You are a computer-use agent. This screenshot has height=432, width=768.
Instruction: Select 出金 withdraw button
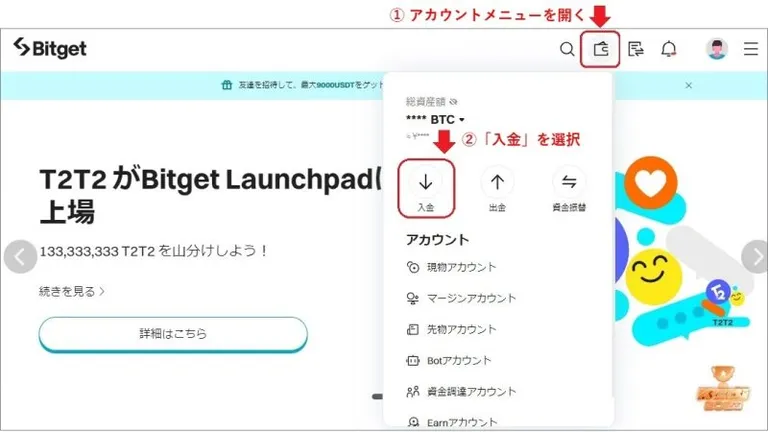tap(497, 189)
